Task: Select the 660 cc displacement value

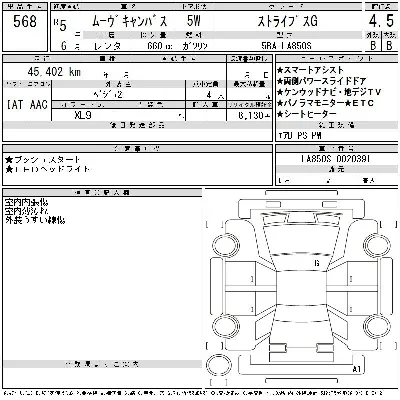Action: click(160, 46)
